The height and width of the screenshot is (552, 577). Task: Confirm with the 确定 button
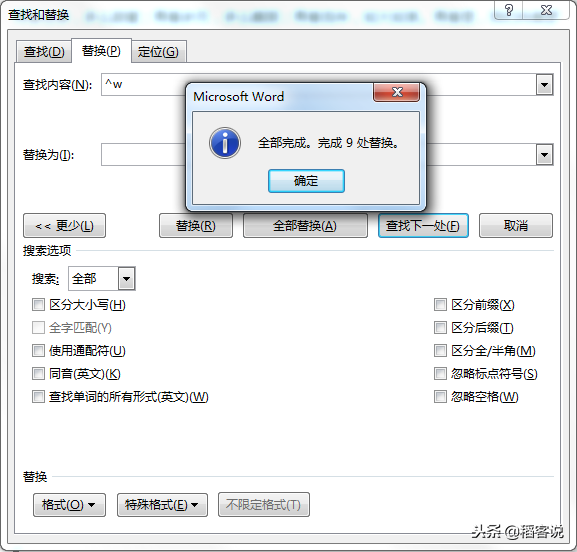pos(306,181)
